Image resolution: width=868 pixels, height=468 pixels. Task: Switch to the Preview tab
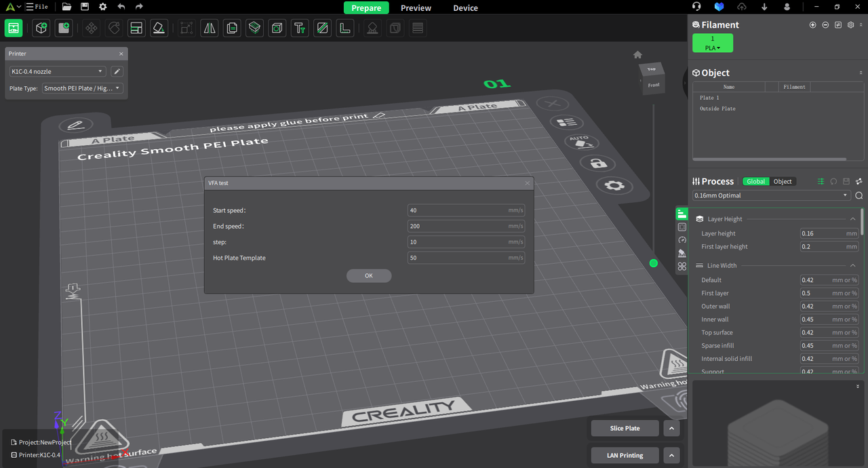[x=416, y=8]
